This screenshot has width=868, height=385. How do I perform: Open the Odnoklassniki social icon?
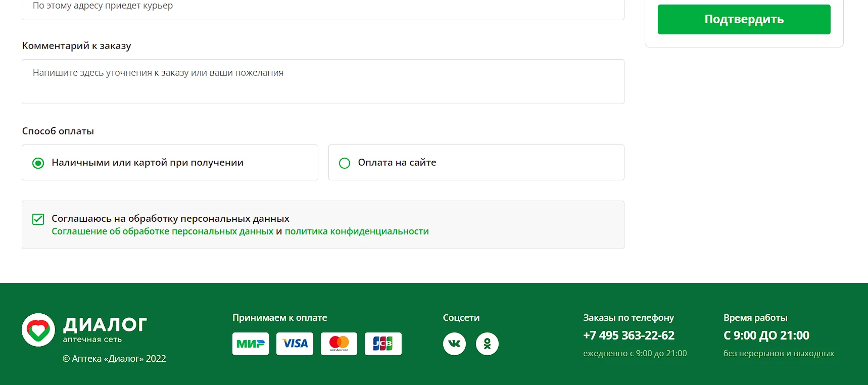pos(487,344)
